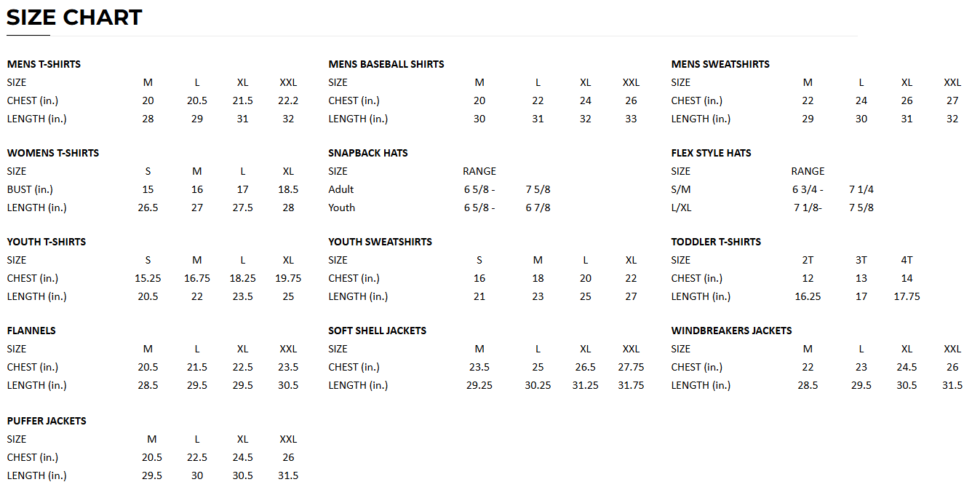Click the FLANNELS section heading
The height and width of the screenshot is (490, 980).
(31, 331)
